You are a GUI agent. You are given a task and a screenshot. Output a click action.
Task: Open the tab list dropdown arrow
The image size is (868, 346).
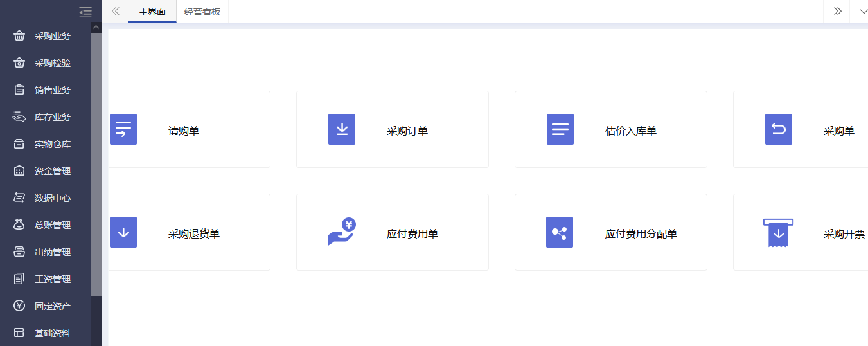(x=859, y=11)
